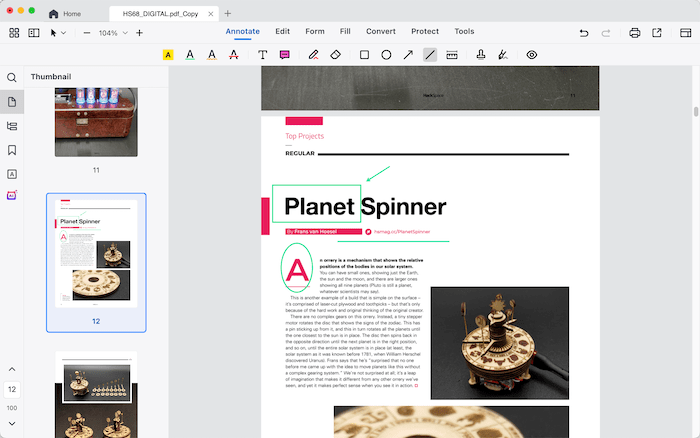Select the stamp tool
The width and height of the screenshot is (700, 438).
click(481, 55)
